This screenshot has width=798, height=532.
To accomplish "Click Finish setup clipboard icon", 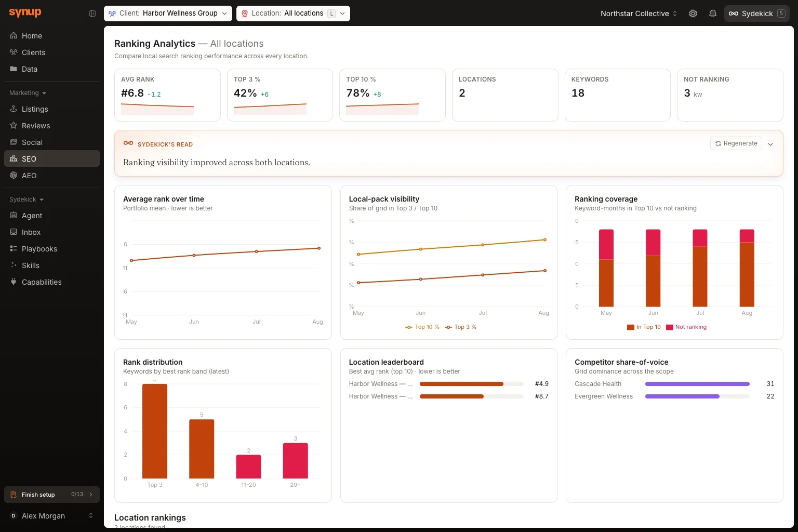I will (14, 495).
